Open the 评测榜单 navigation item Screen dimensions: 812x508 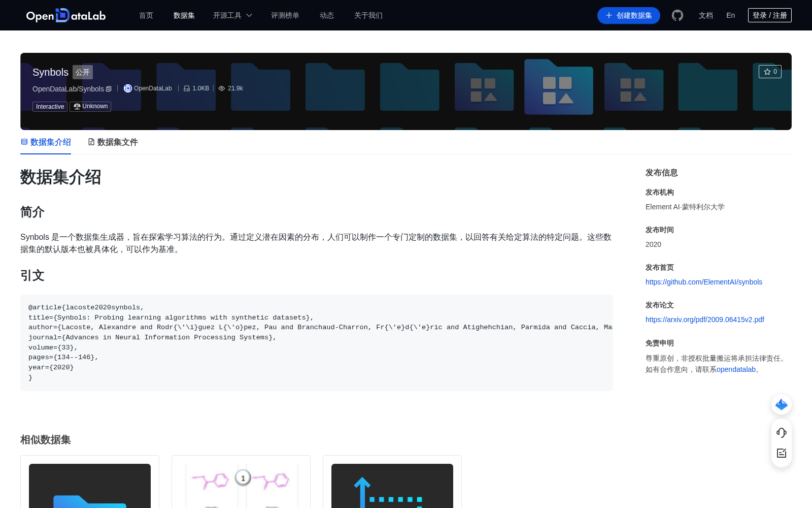(285, 15)
